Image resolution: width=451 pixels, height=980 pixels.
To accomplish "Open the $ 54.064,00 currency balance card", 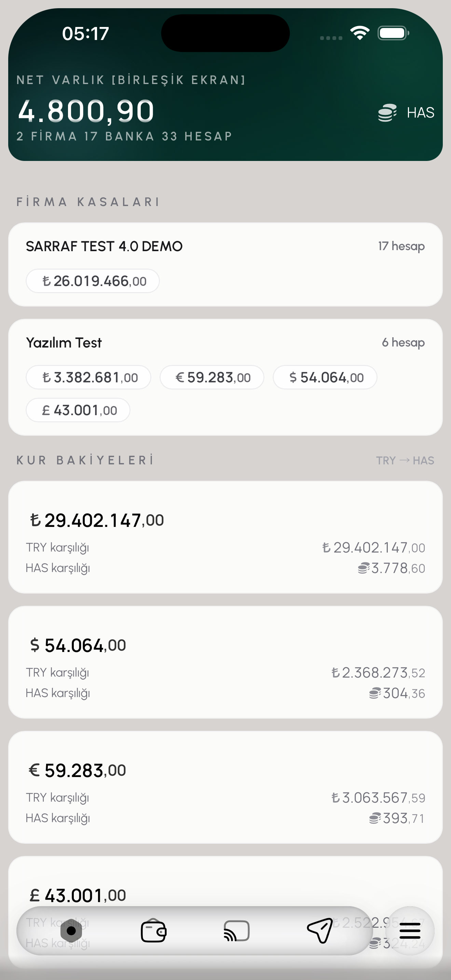I will click(225, 662).
